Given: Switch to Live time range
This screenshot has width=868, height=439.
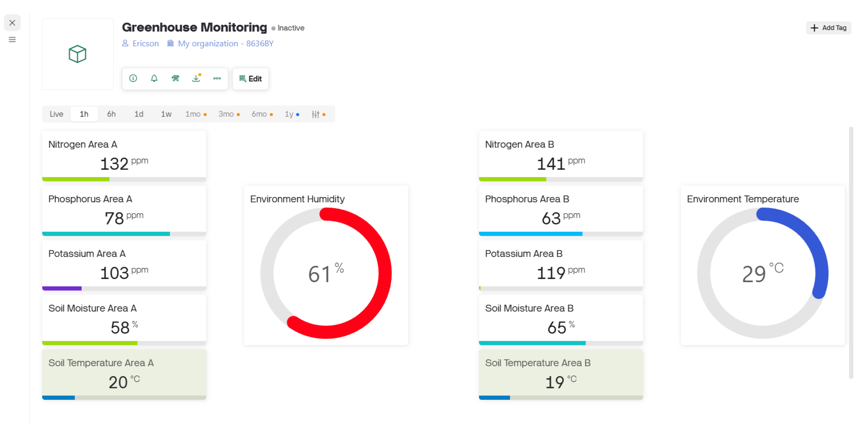Looking at the screenshot, I should tap(56, 114).
